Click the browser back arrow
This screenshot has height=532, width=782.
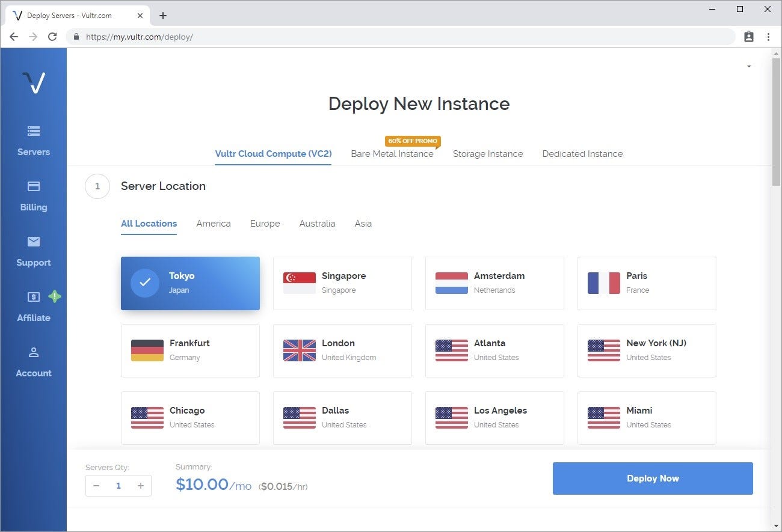pos(14,37)
